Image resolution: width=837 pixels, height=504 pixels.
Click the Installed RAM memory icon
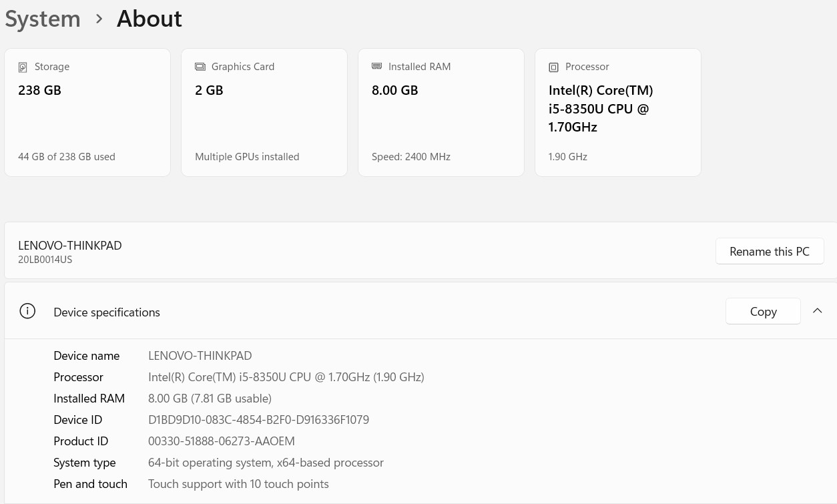[376, 66]
